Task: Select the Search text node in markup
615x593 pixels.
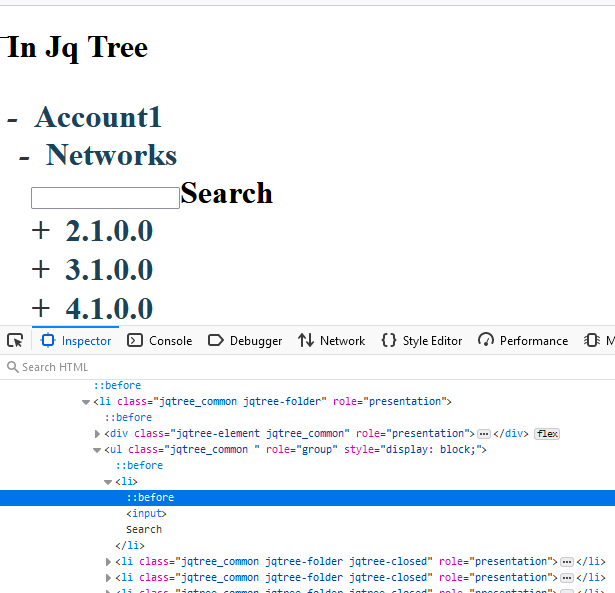Action: 144,529
